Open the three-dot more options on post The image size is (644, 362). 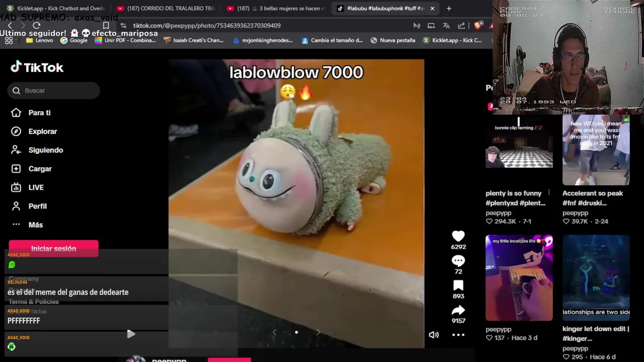458,335
